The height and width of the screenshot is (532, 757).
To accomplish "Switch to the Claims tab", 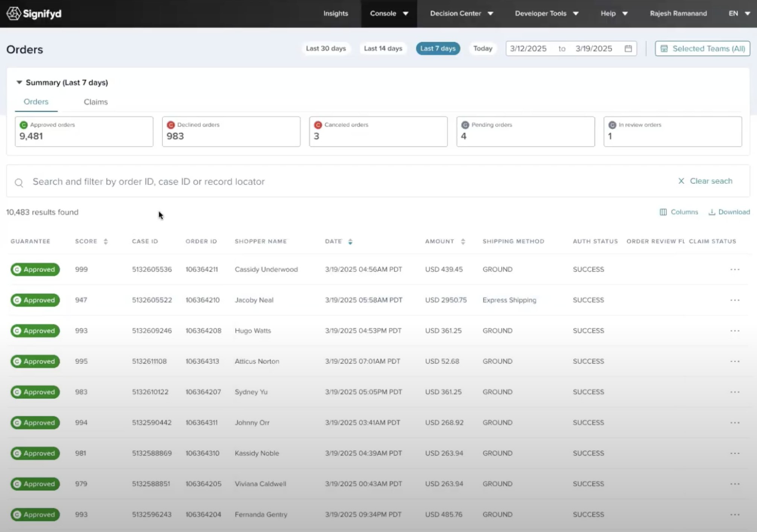I will point(96,102).
